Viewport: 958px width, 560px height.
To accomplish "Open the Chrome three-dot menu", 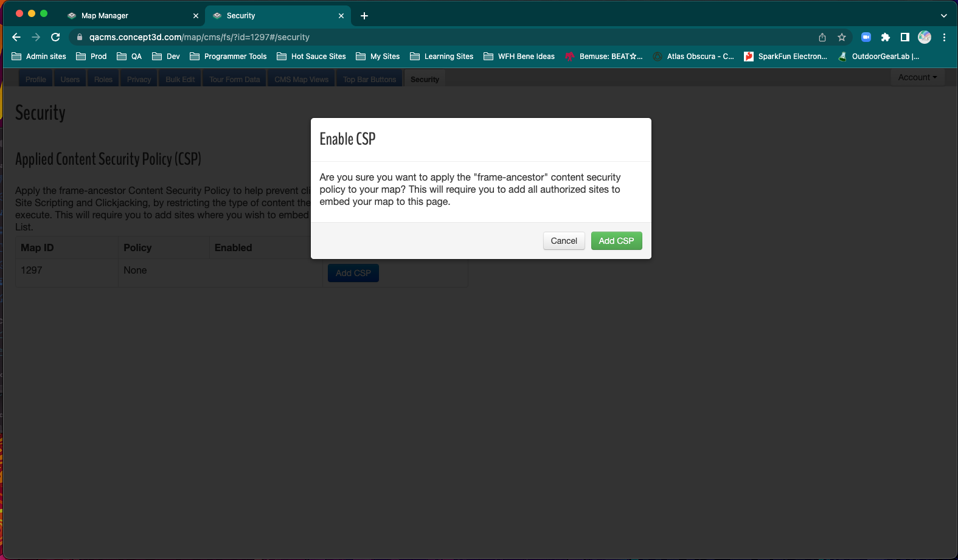I will point(944,37).
